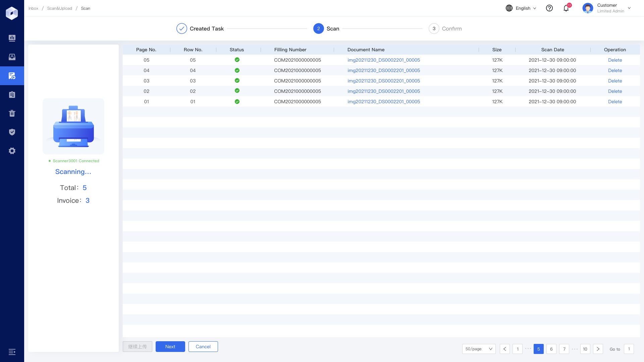Click the Scan breadcrumb

(86, 8)
